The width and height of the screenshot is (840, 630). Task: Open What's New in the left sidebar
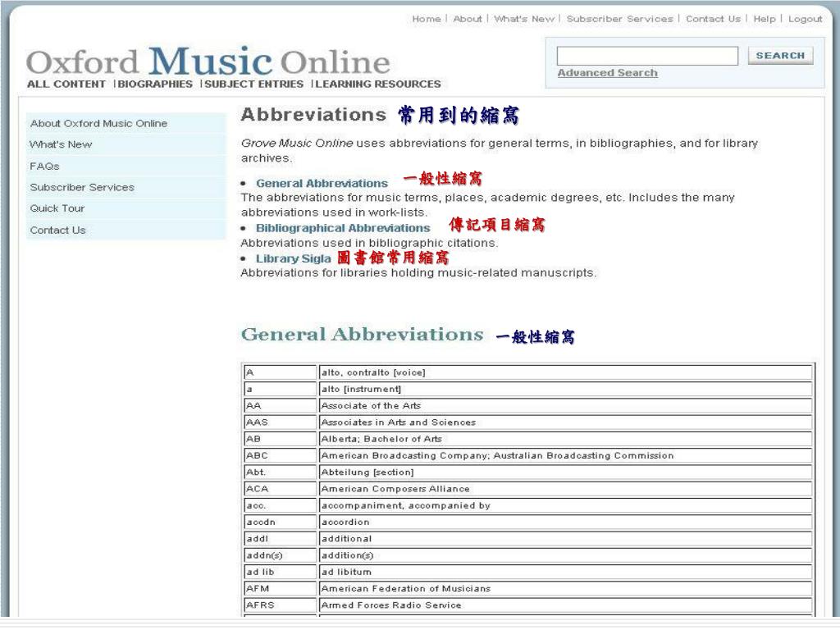click(x=126, y=144)
